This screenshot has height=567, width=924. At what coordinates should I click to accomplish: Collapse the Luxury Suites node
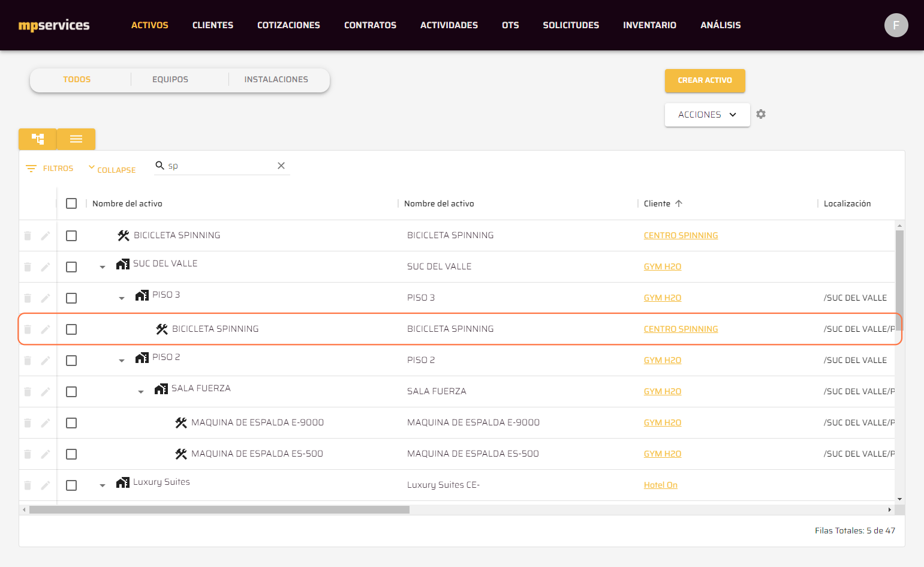[103, 485]
